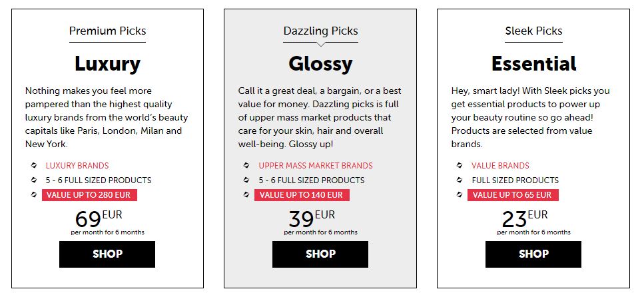Click lips icon next to VALUE UP TO 65 EUR
This screenshot has height=301, width=644.
click(460, 194)
